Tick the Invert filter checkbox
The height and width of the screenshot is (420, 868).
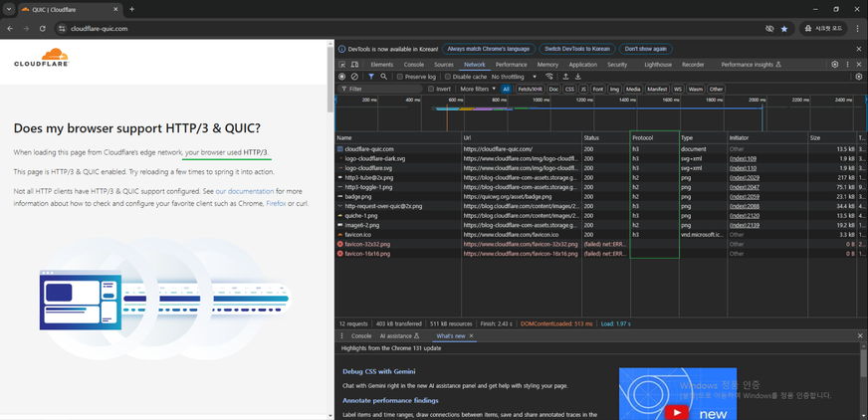(x=432, y=89)
